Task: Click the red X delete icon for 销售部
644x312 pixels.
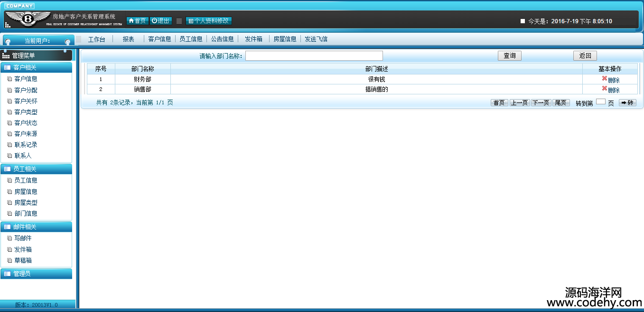Action: coord(604,89)
